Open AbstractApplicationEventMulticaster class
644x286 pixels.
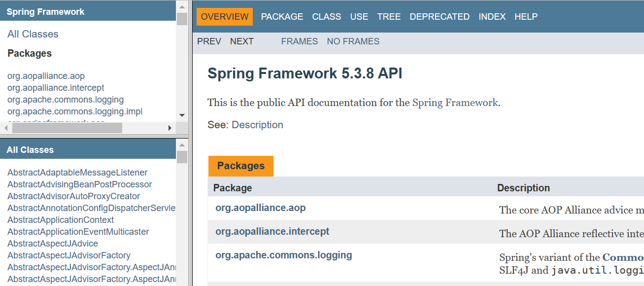click(x=78, y=232)
